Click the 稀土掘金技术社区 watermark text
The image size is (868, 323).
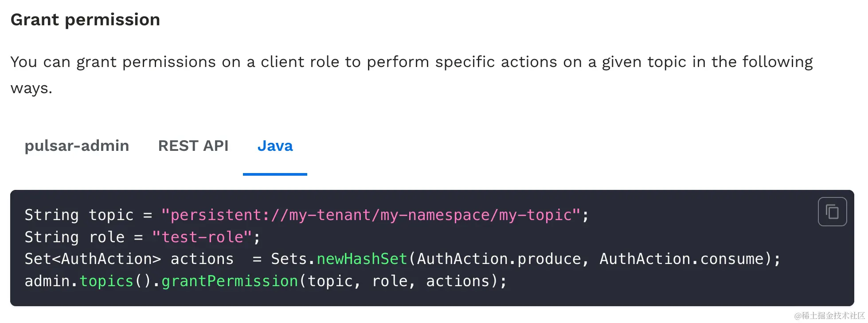coord(829,315)
